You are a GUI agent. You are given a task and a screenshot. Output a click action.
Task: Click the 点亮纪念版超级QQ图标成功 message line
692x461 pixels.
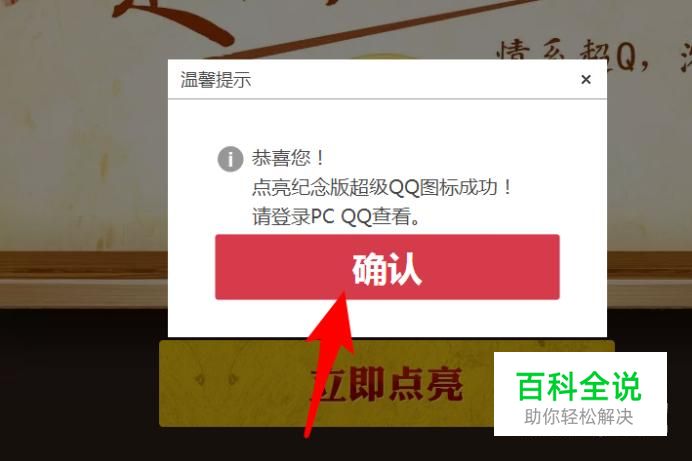pyautogui.click(x=382, y=187)
